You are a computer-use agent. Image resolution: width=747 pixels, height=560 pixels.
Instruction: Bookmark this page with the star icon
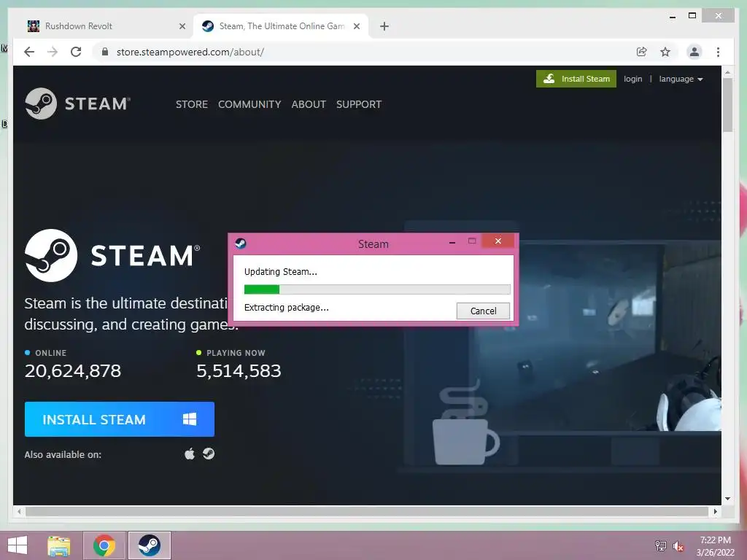point(665,52)
